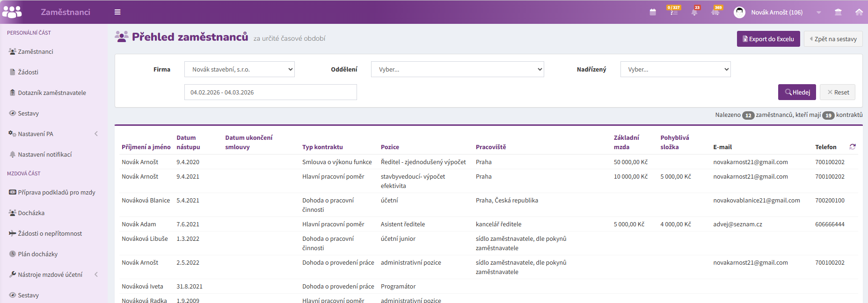Open Docházka in sidebar
This screenshot has height=303, width=868.
(31, 213)
